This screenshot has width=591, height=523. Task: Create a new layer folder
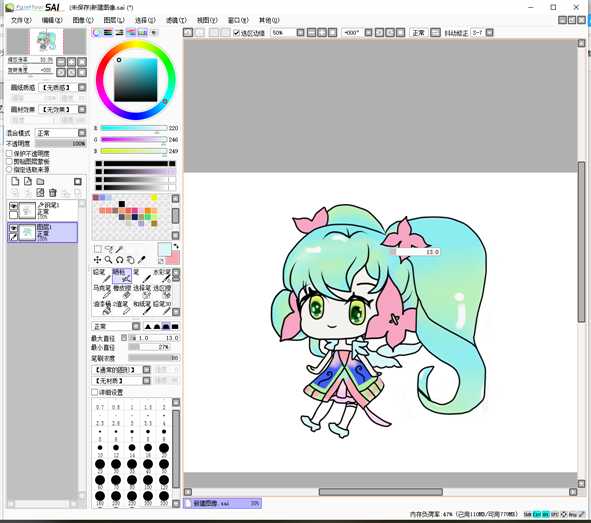[40, 181]
